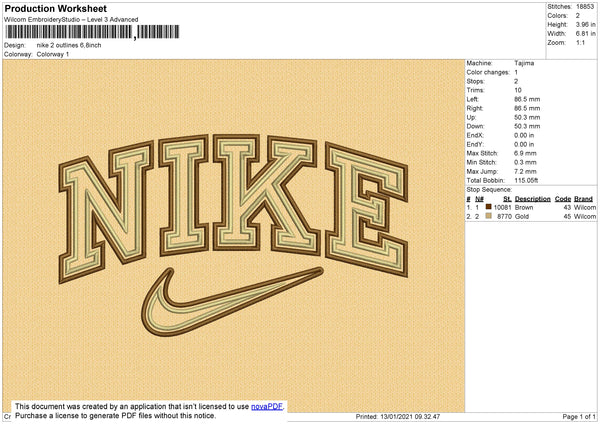Click the 'Description' column header

[x=532, y=199]
